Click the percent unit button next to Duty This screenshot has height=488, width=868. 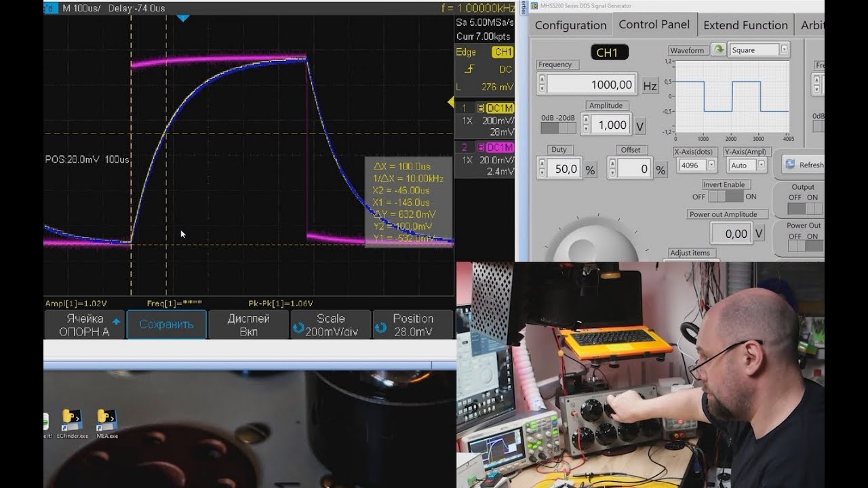tap(590, 169)
